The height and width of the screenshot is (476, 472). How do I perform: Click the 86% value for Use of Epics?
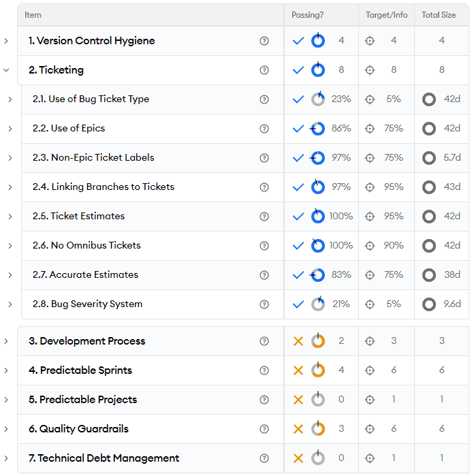(x=341, y=129)
